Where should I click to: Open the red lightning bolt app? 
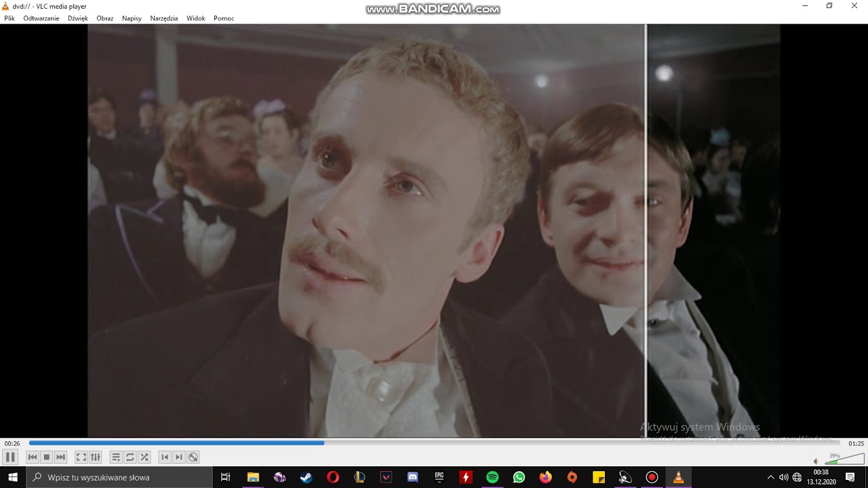click(x=466, y=477)
